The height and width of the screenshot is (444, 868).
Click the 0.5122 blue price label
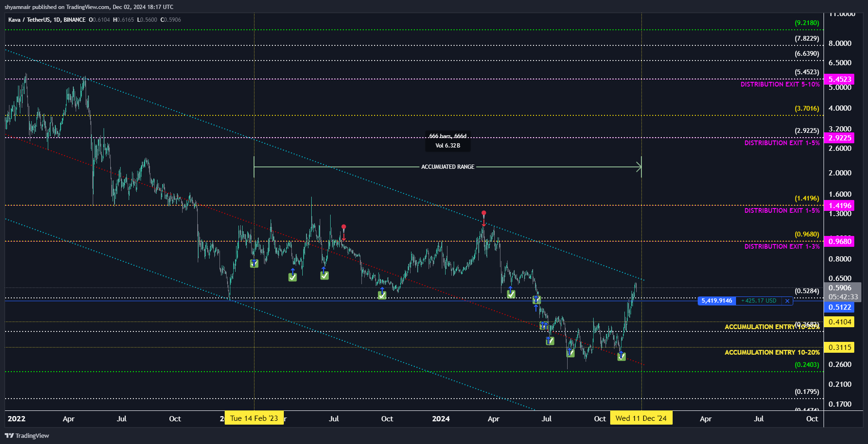(840, 307)
